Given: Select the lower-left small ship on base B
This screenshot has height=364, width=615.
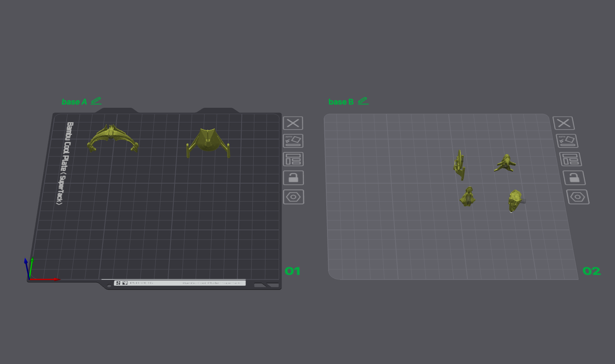Looking at the screenshot, I should tap(468, 196).
